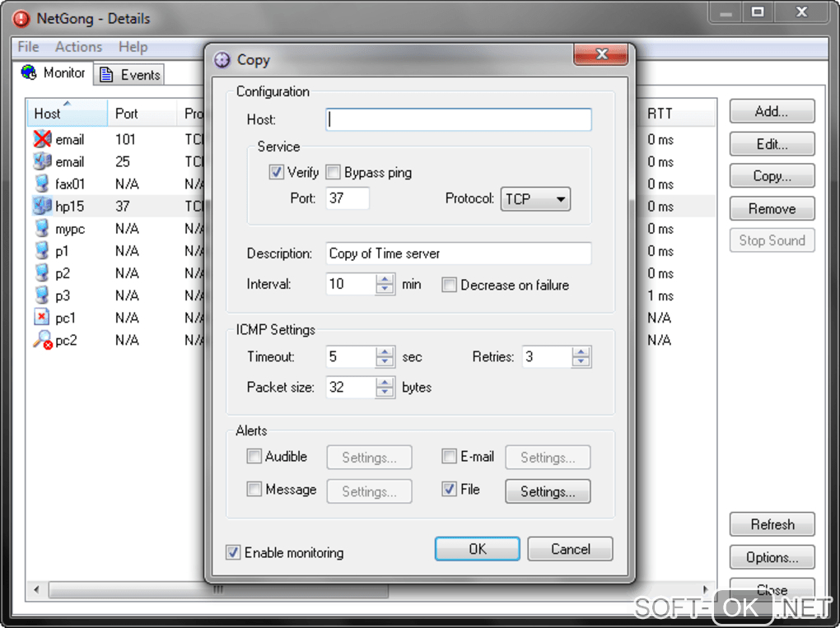Image resolution: width=840 pixels, height=628 pixels.
Task: Click the Interval field showing 10
Action: tap(351, 284)
